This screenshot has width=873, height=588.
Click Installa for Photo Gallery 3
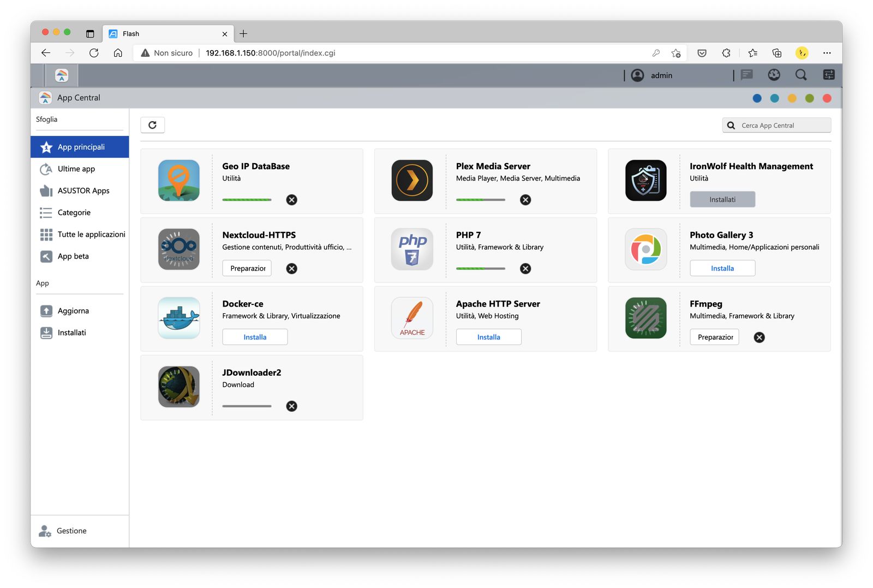(x=722, y=268)
